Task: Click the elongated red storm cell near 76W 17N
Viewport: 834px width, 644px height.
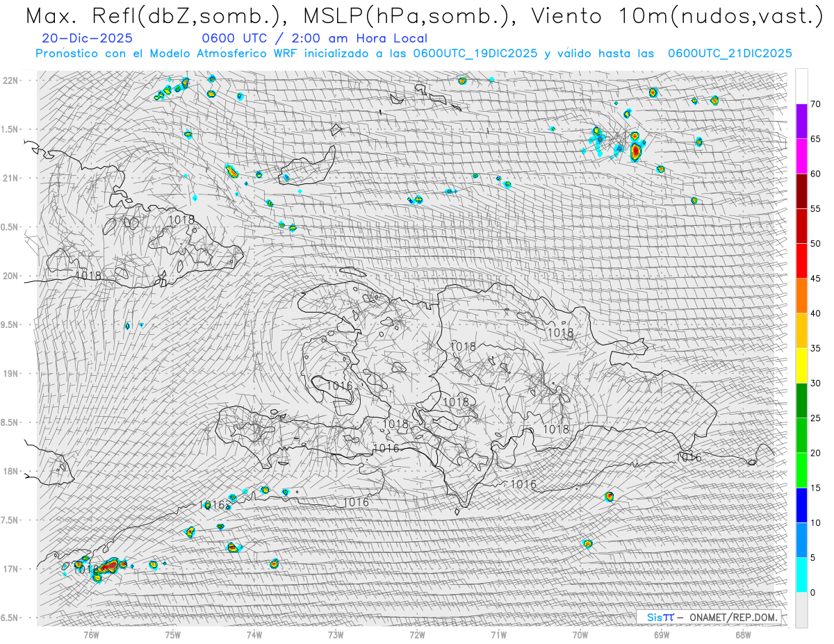Action: tap(106, 566)
